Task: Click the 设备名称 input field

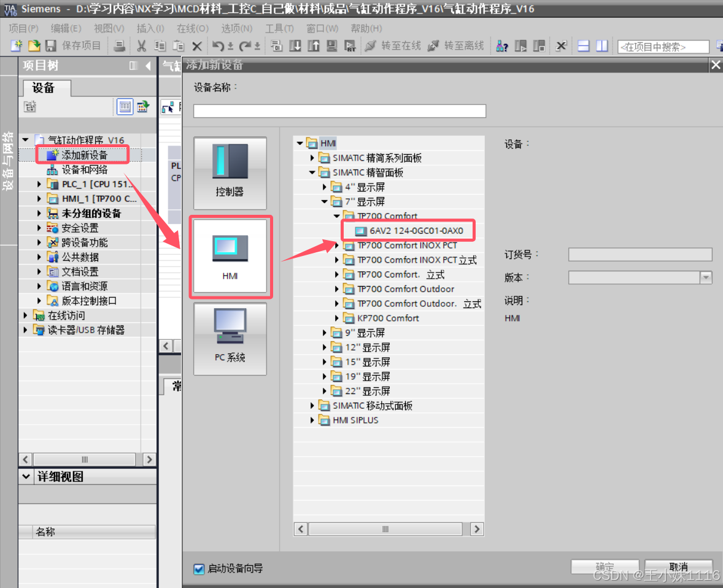Action: 339,111
